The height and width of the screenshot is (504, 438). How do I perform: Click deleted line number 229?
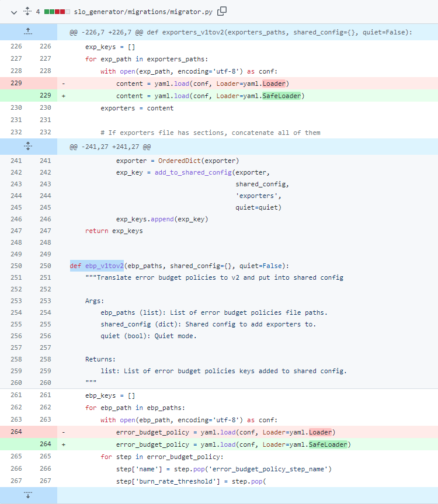16,83
